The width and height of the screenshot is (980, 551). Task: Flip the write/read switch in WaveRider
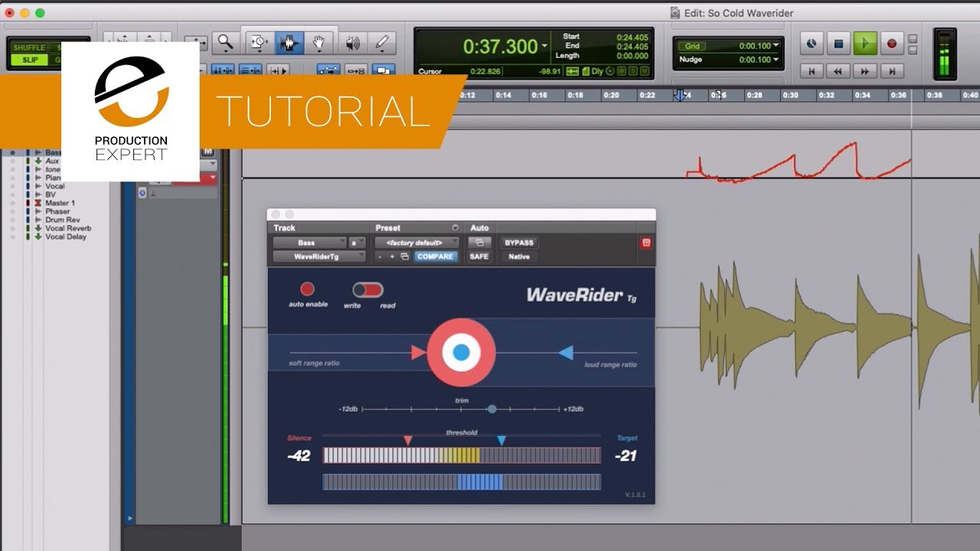(x=367, y=290)
